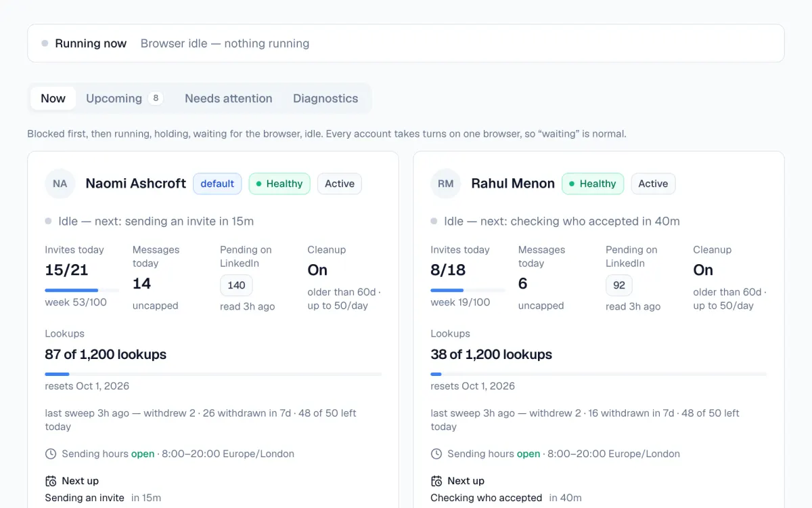Click Checking who accepted in 40m entry
Screen dimensions: 812x508
506,498
